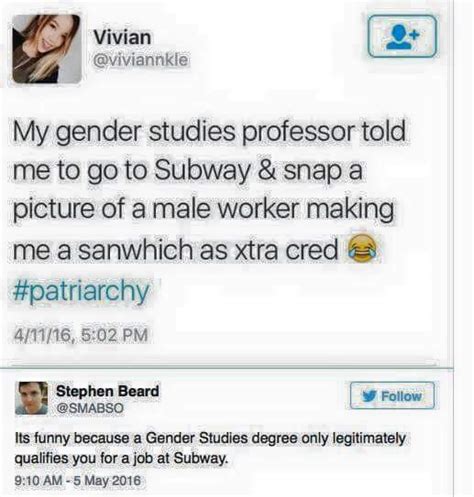
Task: Open Stephen Beard's profile avatar
Action: click(x=32, y=398)
